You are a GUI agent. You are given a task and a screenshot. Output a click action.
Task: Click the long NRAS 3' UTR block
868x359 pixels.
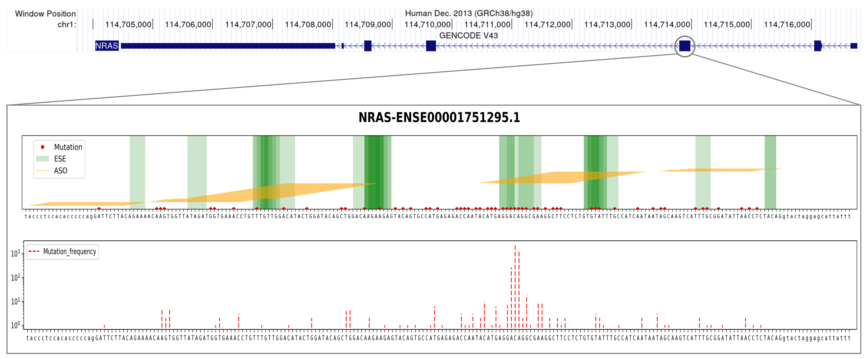228,46
